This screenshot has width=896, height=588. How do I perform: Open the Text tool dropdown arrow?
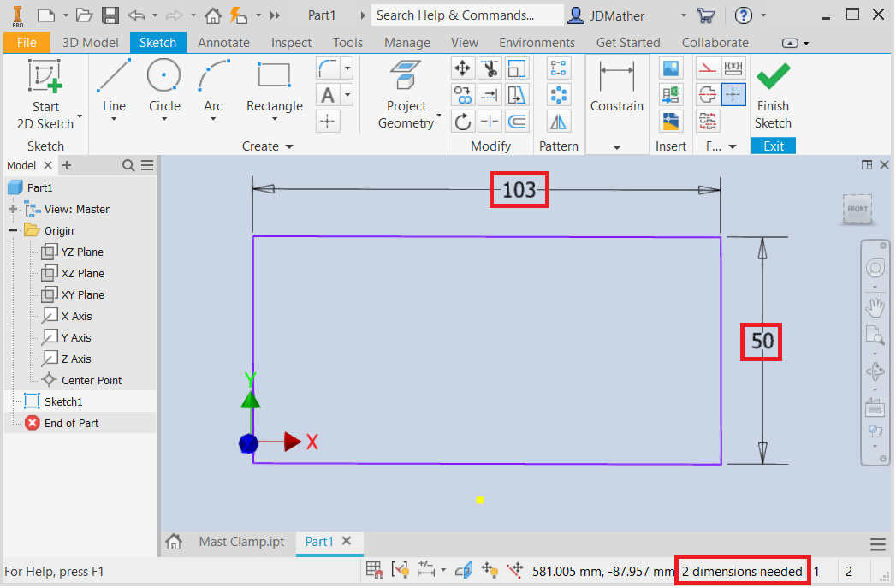(347, 94)
